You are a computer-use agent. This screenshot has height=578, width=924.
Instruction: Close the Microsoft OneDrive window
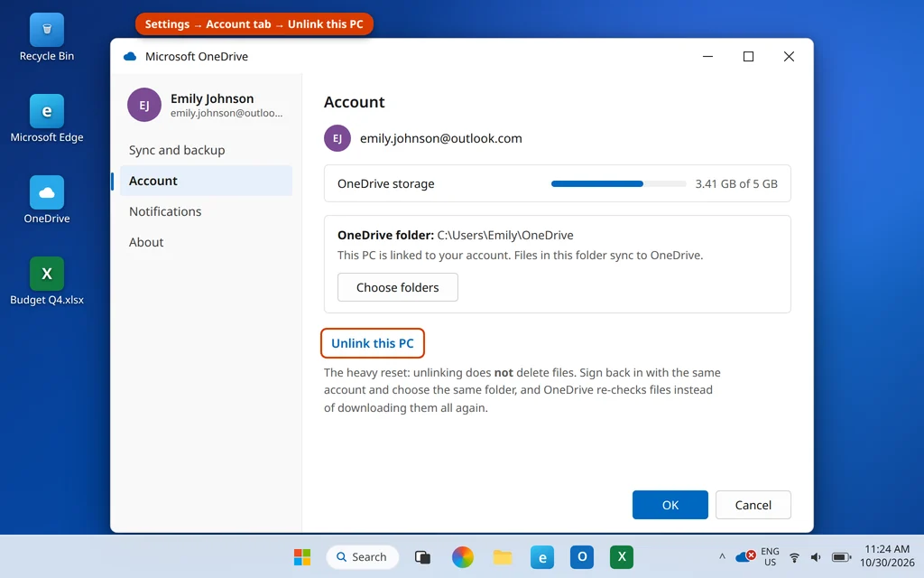click(789, 56)
